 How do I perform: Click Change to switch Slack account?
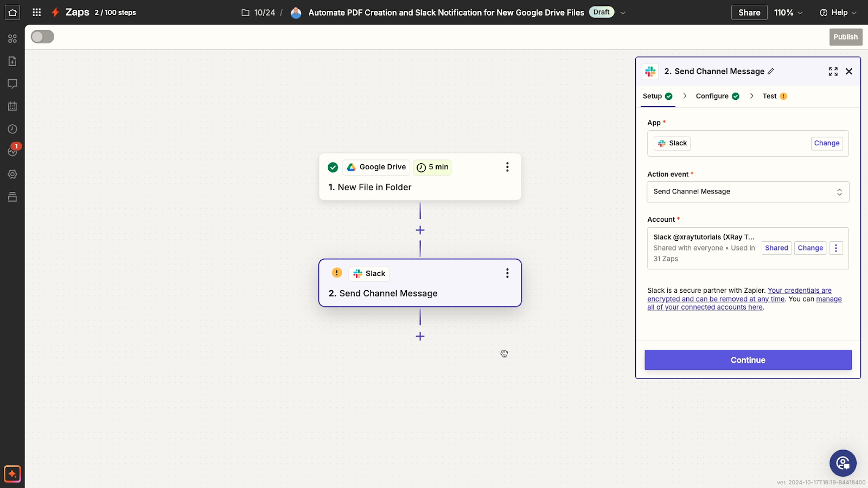[810, 248]
